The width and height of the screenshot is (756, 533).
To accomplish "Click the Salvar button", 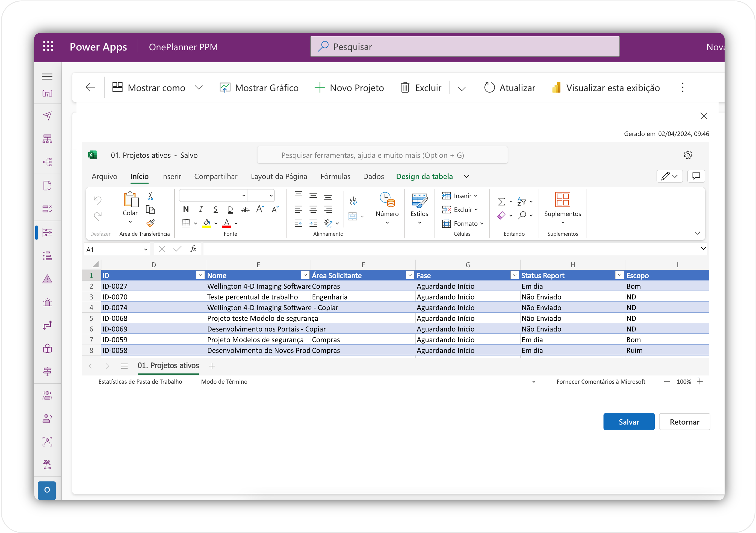I will click(628, 422).
